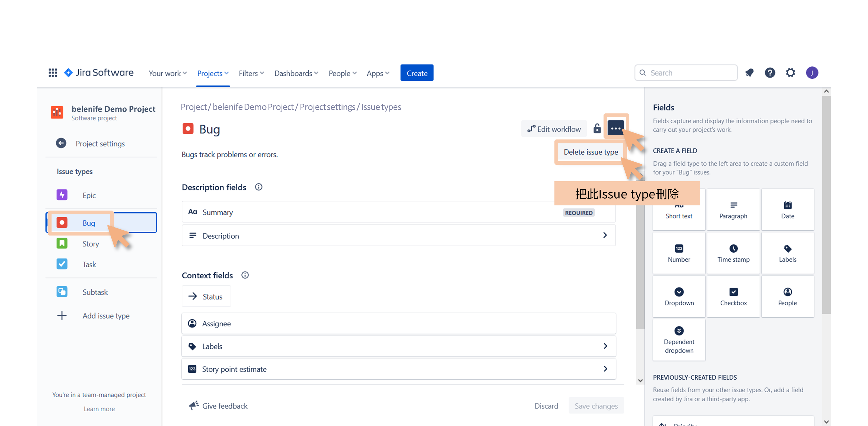Image resolution: width=868 pixels, height=426 pixels.
Task: Open the help question mark icon
Action: tap(770, 73)
